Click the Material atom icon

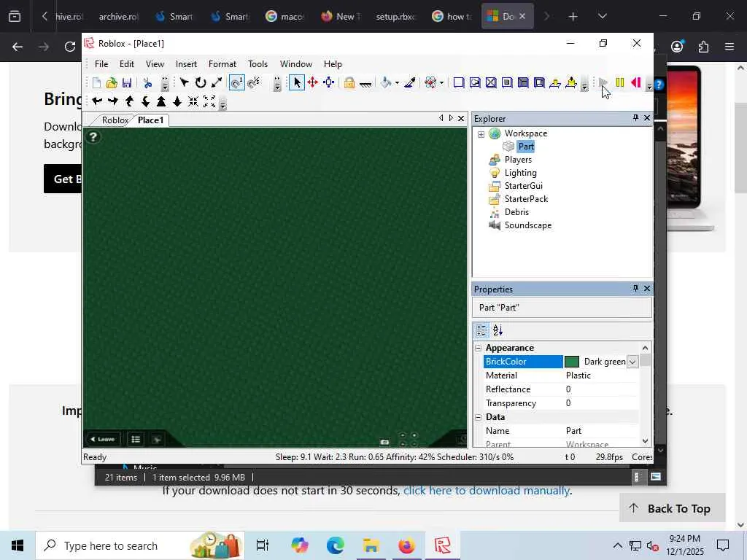pos(430,83)
